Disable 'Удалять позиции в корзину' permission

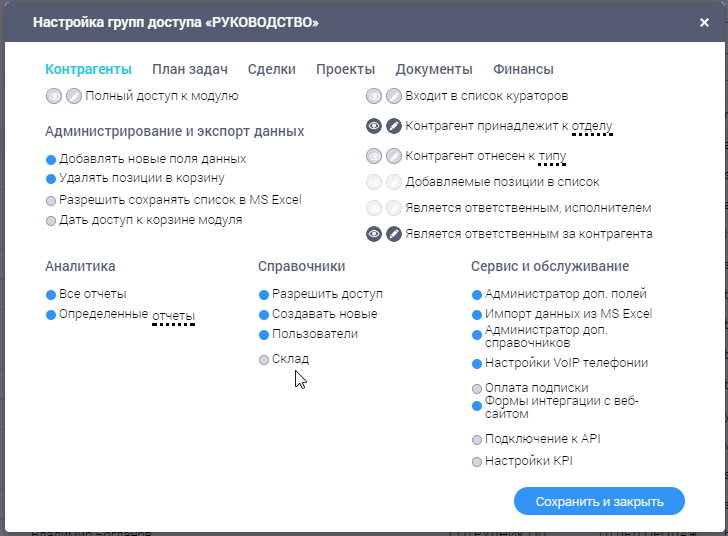click(51, 179)
